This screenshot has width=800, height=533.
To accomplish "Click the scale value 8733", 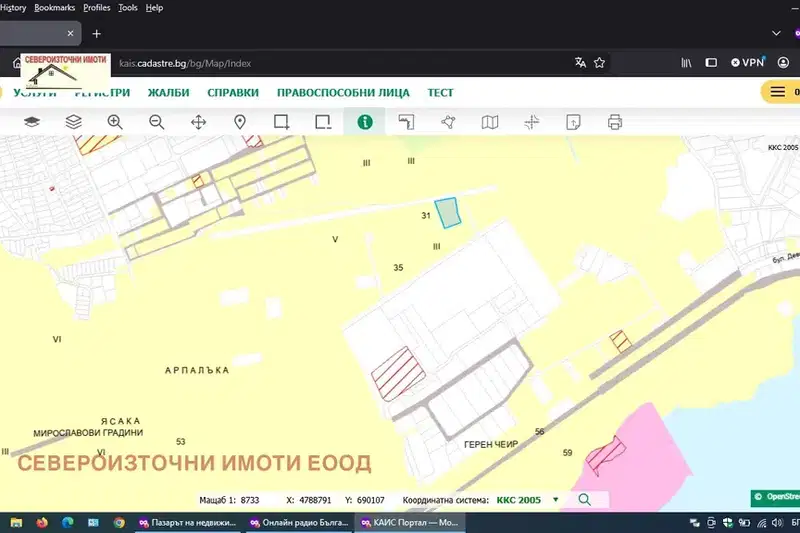I will point(250,500).
